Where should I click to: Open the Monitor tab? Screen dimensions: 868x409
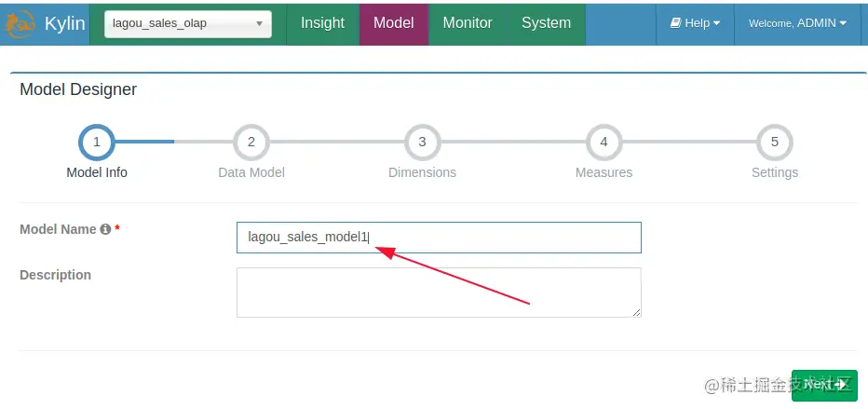[468, 23]
